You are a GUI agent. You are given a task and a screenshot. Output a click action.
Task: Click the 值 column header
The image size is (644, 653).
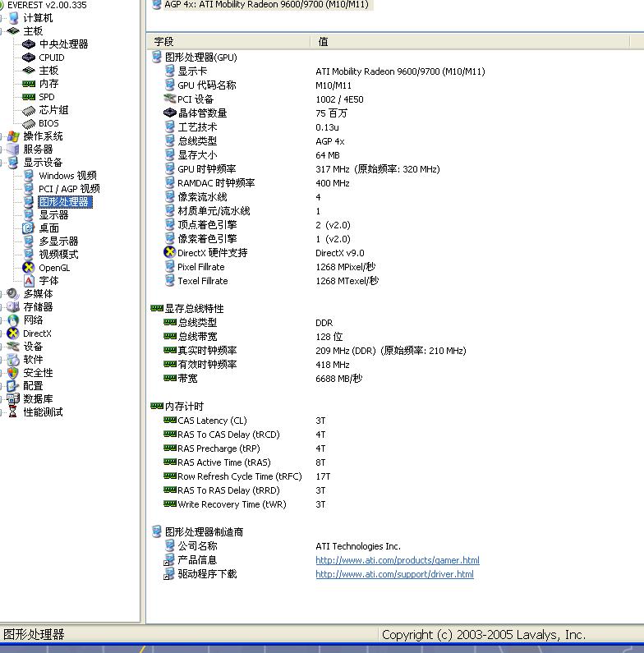coord(470,42)
